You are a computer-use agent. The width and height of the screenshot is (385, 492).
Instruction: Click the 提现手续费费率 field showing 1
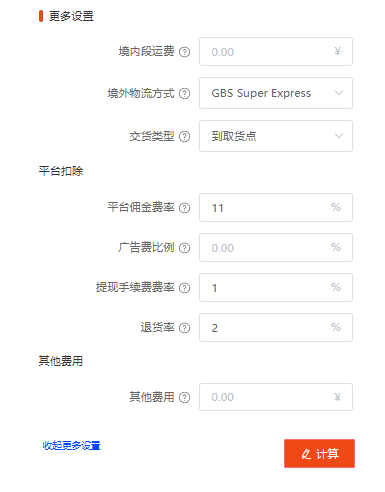(276, 288)
